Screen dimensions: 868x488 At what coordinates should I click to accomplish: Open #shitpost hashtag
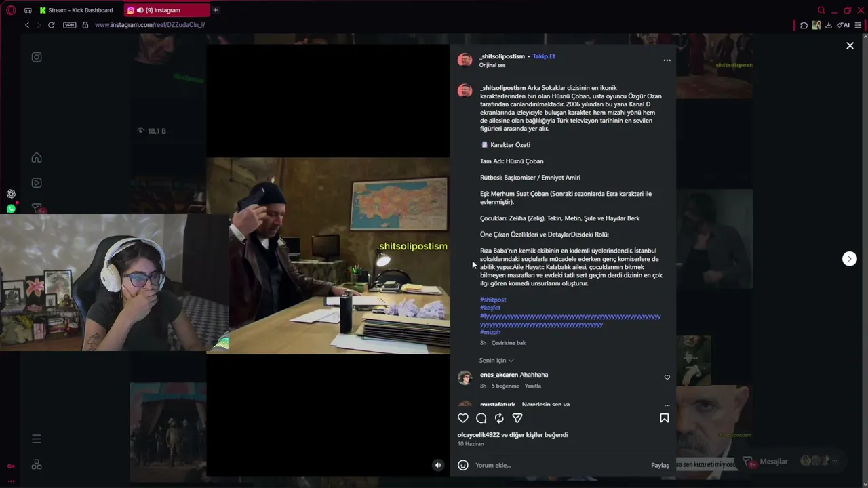click(x=493, y=300)
